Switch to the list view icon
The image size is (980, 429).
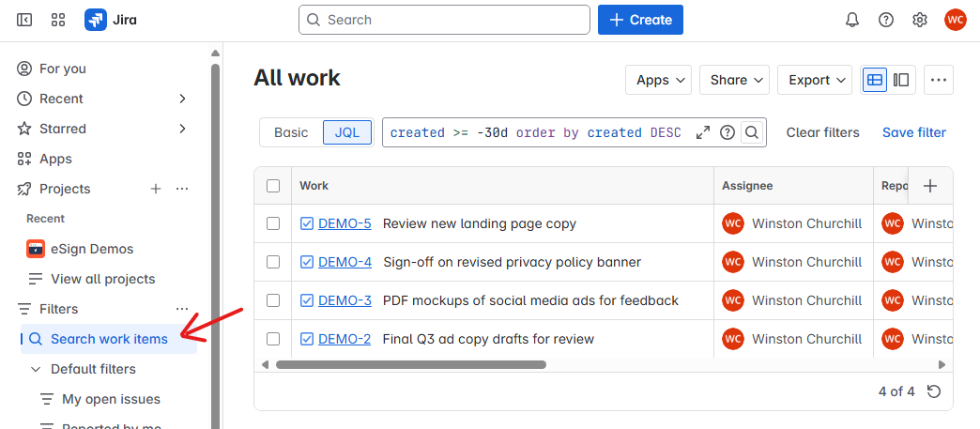875,80
